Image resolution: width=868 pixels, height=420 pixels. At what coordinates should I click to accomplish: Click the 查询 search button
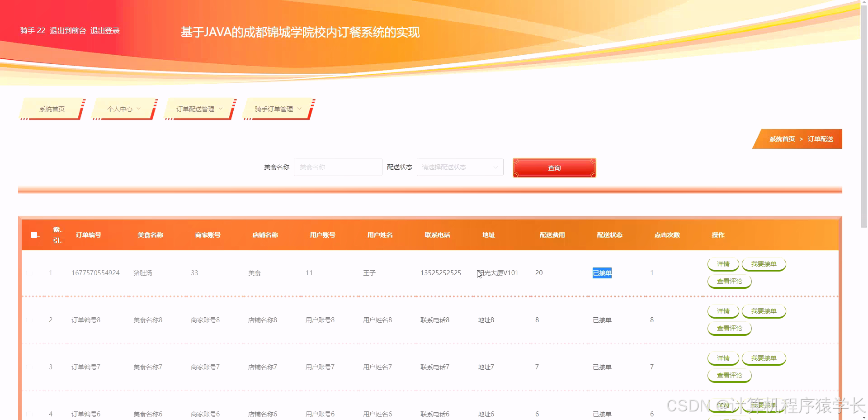[553, 167]
